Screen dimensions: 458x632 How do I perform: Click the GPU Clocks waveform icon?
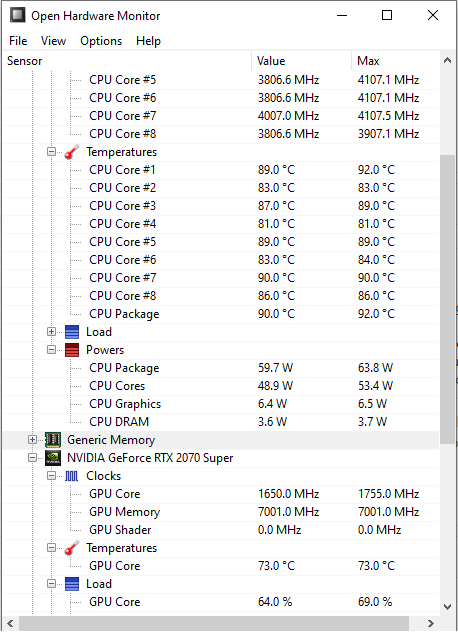pos(72,476)
